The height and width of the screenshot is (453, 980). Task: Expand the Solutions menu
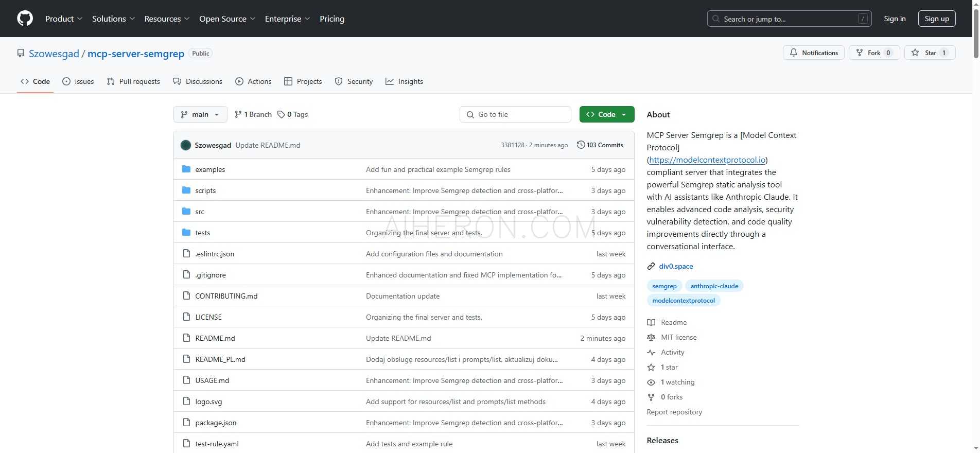(113, 19)
